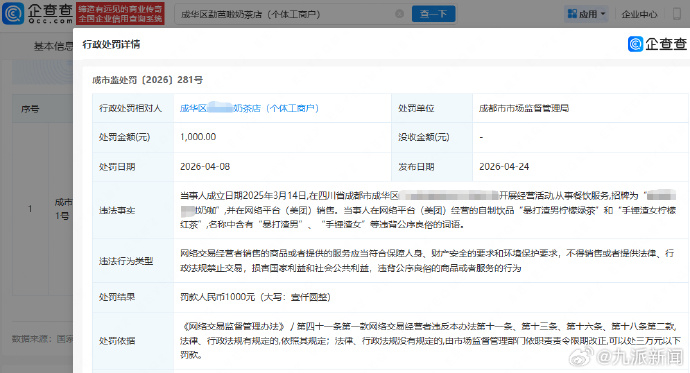
Task: Click the 违法行为类型 label cell
Action: pyautogui.click(x=133, y=261)
